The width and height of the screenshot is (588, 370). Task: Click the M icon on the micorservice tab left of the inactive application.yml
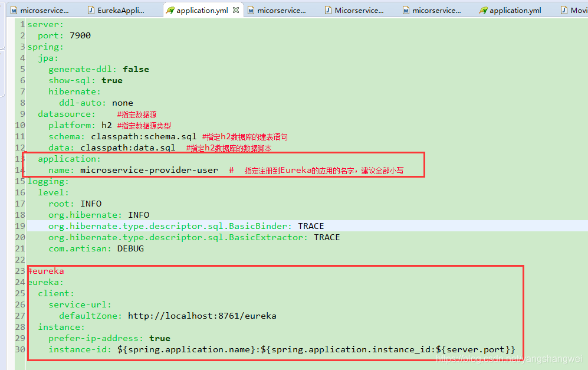[x=406, y=10]
